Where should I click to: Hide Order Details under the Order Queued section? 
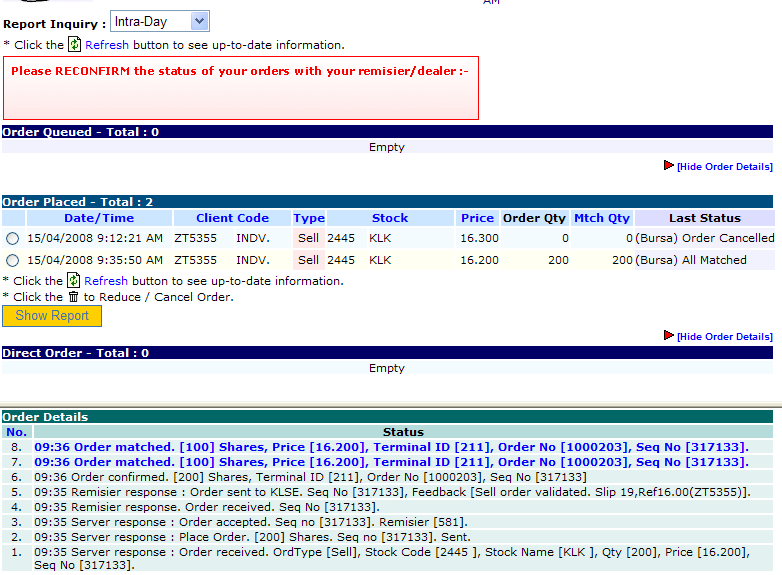point(725,167)
